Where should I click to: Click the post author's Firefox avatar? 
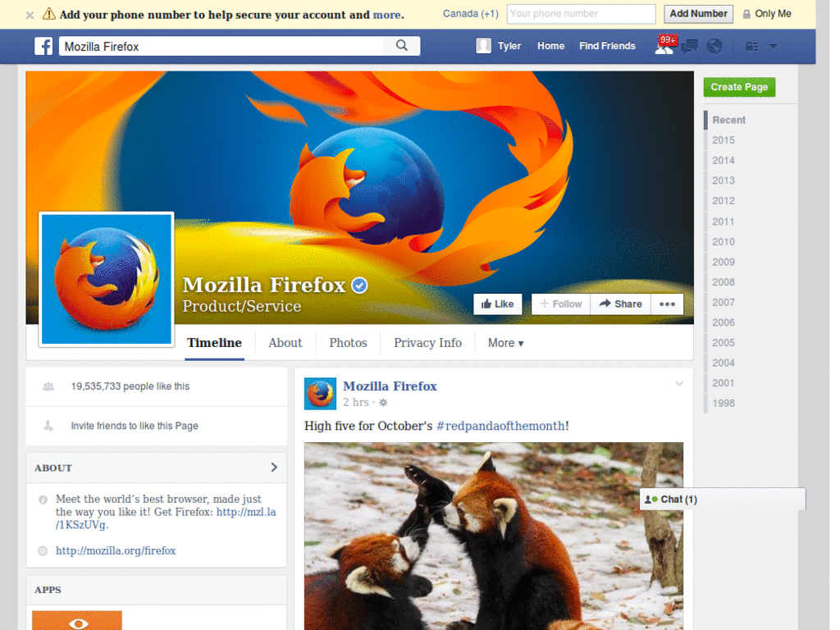pos(321,394)
